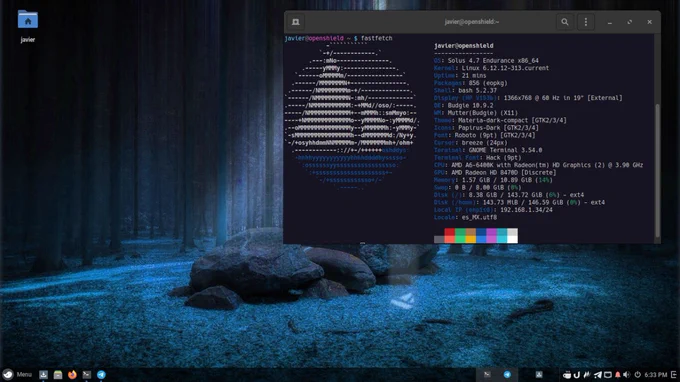Click the terminal title javier@openshield:~
Screen dimensions: 680x382
click(x=472, y=22)
